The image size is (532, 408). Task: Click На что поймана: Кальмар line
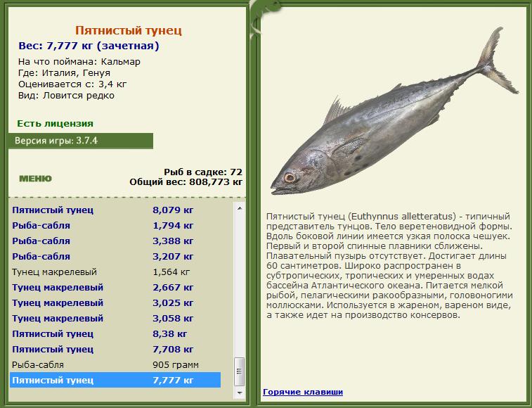pyautogui.click(x=79, y=62)
